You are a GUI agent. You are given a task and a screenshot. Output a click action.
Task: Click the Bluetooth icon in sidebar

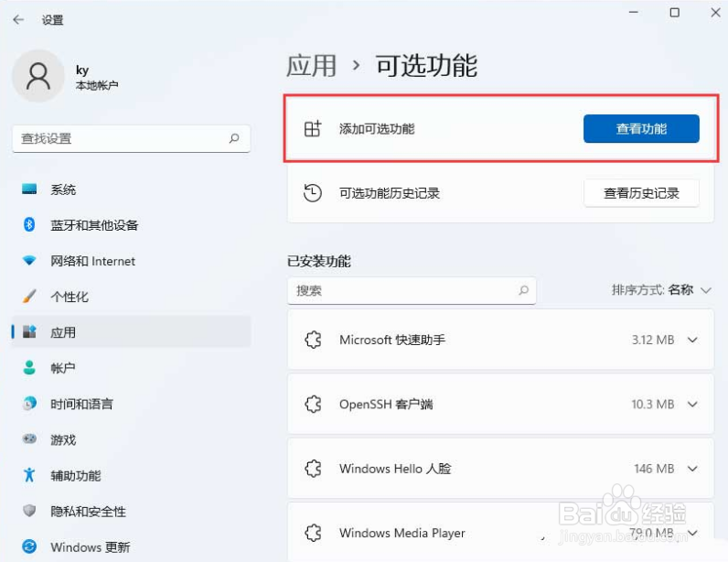(29, 225)
